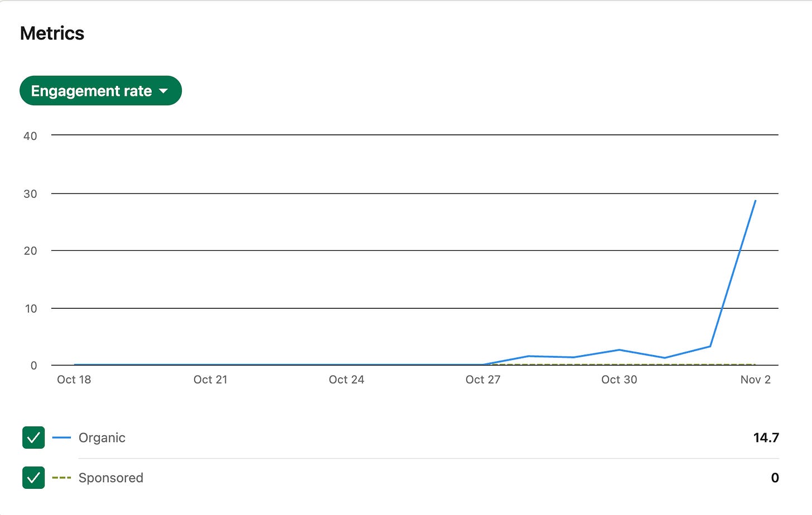812x515 pixels.
Task: Click the Organic legend label
Action: 102,438
